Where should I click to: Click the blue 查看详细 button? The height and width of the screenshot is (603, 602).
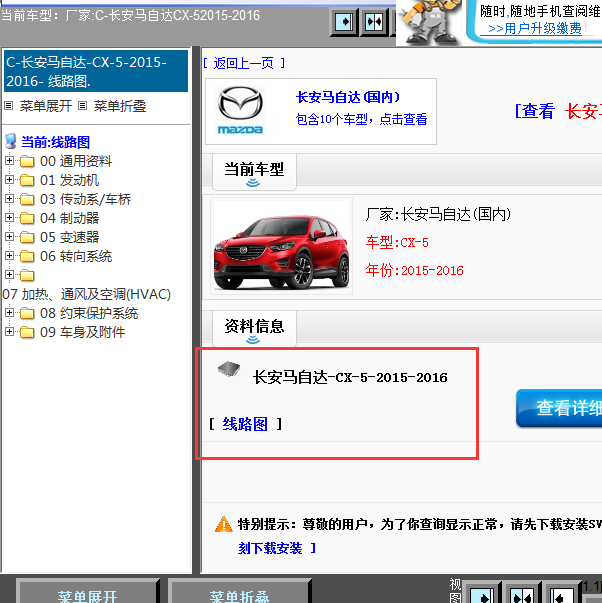(x=559, y=408)
